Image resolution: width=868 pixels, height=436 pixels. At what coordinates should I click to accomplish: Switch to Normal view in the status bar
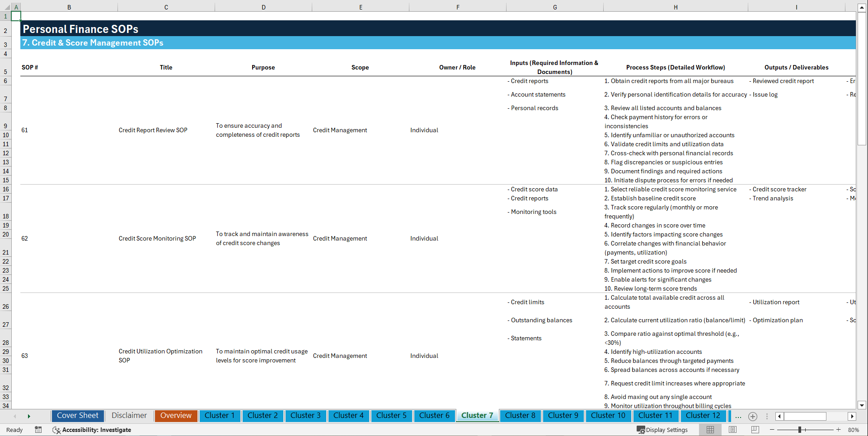click(711, 429)
